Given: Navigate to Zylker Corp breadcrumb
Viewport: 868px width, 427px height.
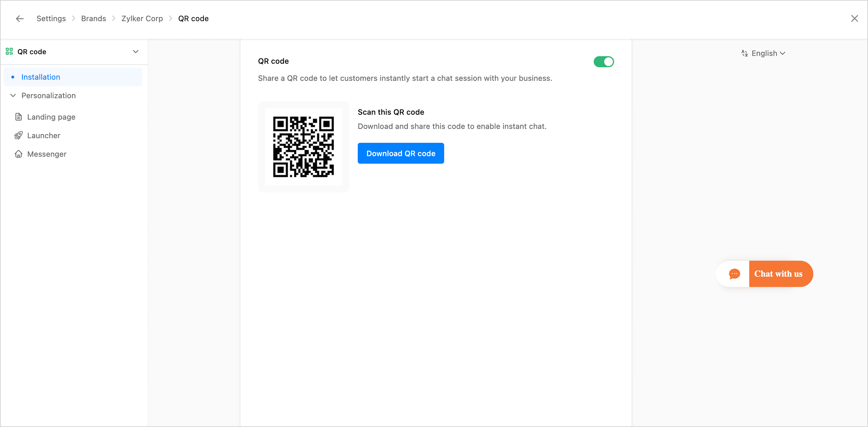Looking at the screenshot, I should (142, 19).
